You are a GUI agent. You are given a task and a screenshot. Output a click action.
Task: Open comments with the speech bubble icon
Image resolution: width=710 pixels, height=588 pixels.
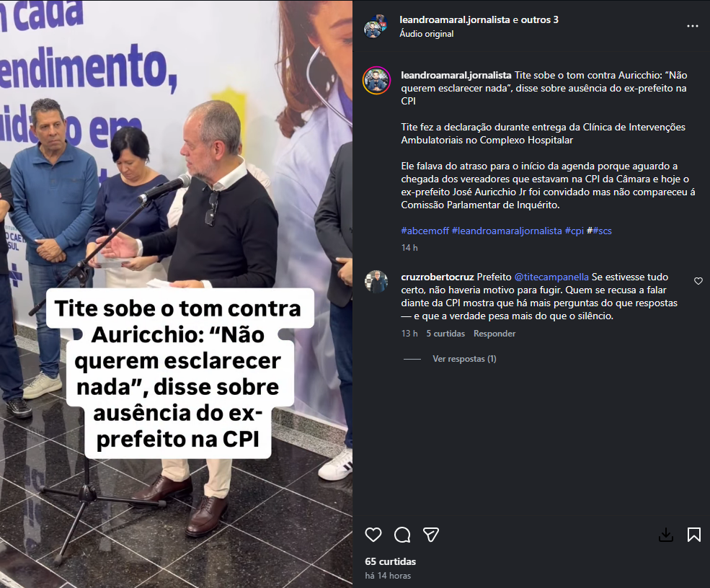click(x=402, y=535)
